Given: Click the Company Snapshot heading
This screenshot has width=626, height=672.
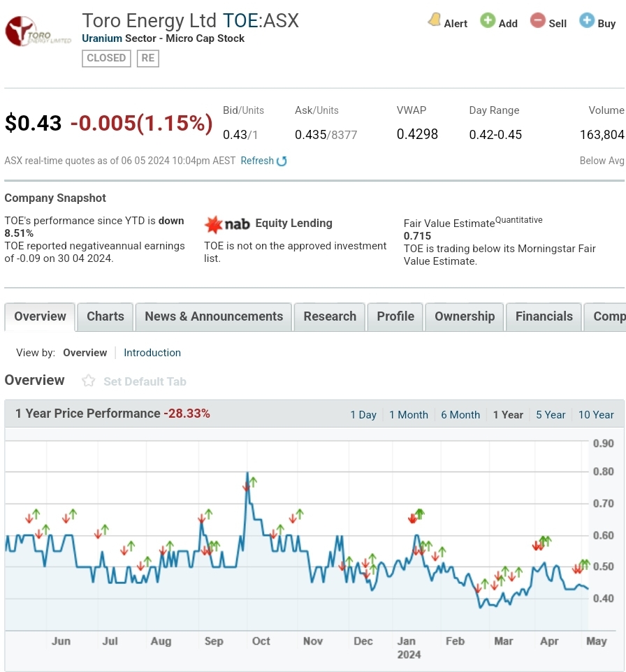Looking at the screenshot, I should click(55, 198).
